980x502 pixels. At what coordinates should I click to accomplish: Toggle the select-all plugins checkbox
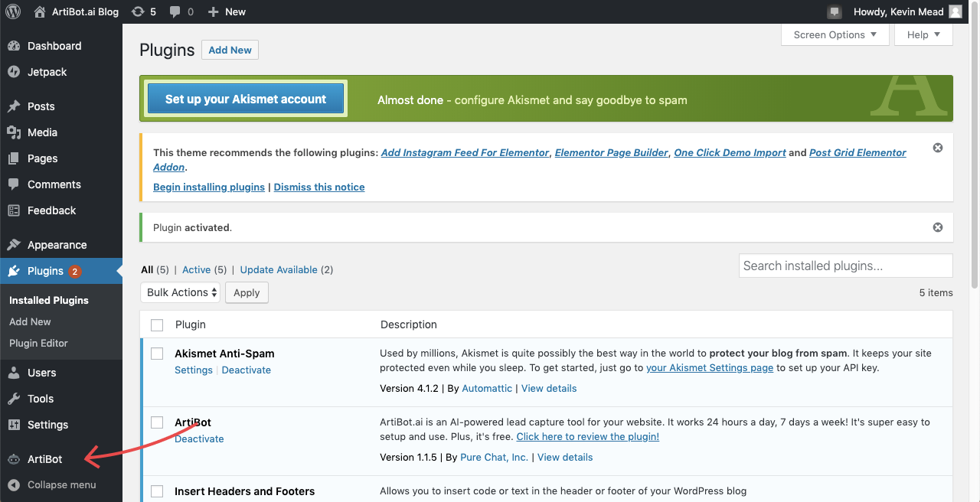(x=157, y=325)
